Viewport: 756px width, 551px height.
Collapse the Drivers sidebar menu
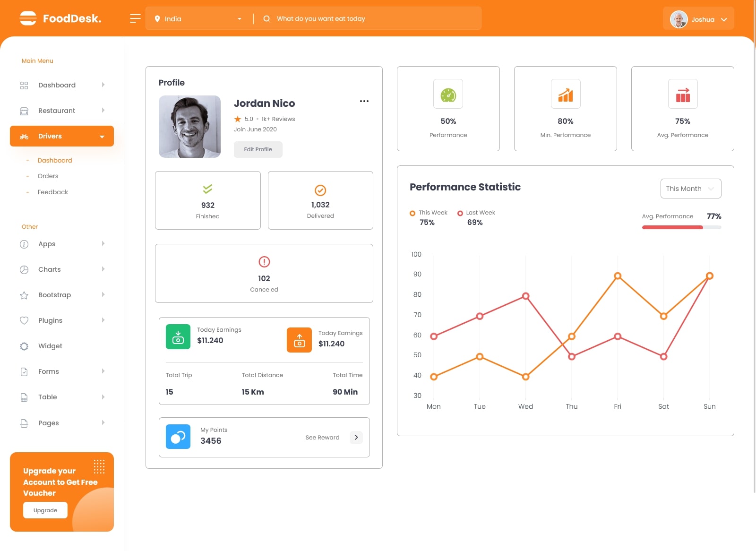[x=62, y=136]
